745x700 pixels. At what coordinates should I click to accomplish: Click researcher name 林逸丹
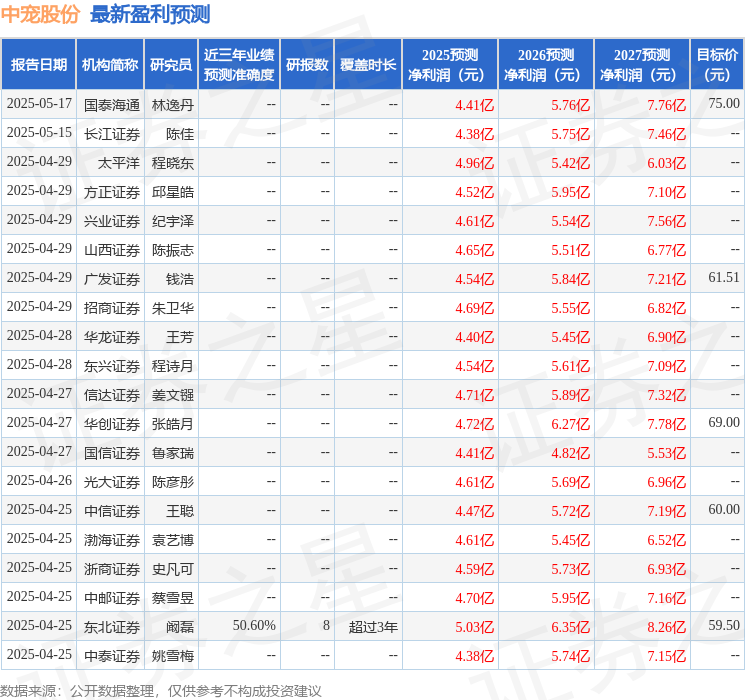(x=173, y=105)
